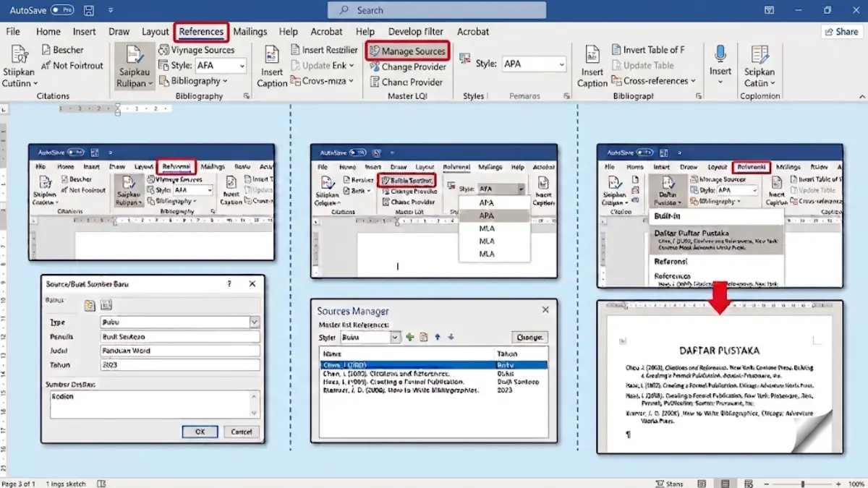
Task: Click the Panduan Word title field in source dialog
Action: tap(180, 351)
